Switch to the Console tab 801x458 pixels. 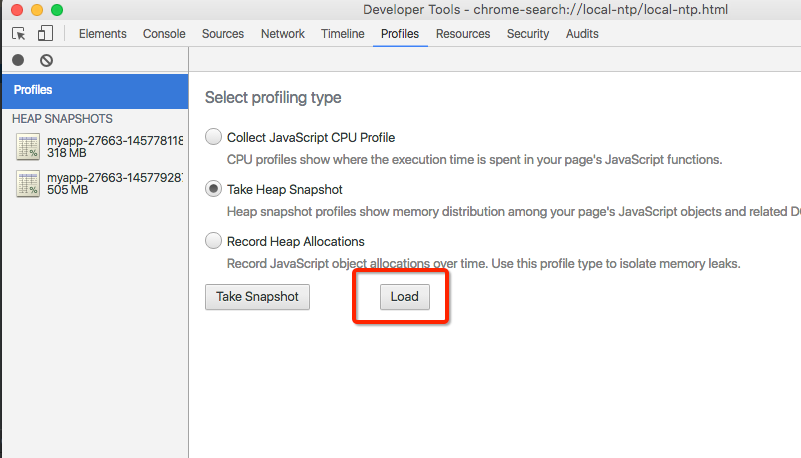click(x=164, y=34)
